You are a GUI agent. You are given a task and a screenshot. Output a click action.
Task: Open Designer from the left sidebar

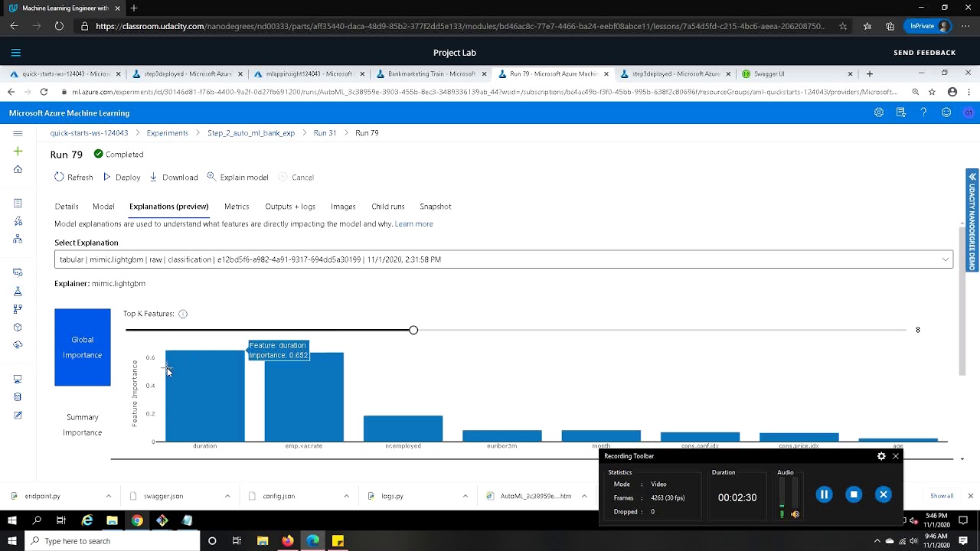pos(18,239)
